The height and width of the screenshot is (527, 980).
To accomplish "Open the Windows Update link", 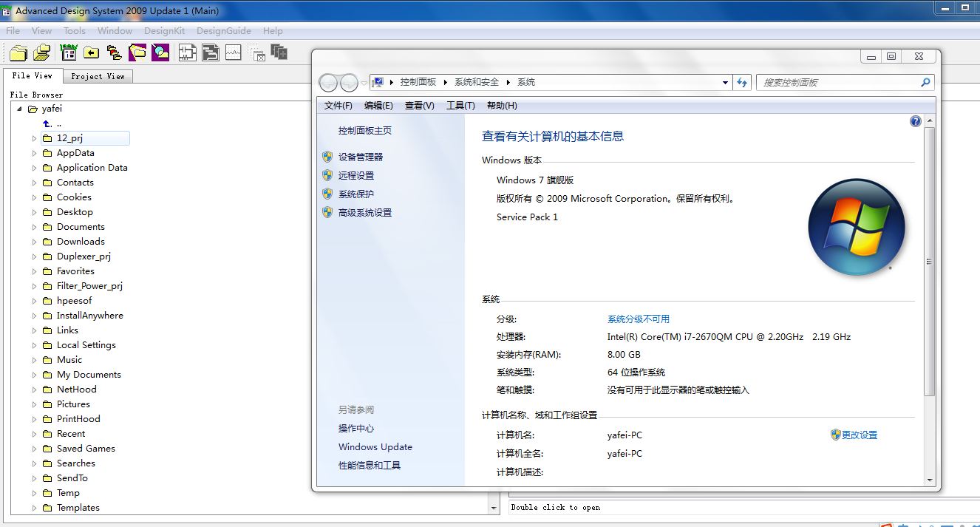I will (375, 447).
